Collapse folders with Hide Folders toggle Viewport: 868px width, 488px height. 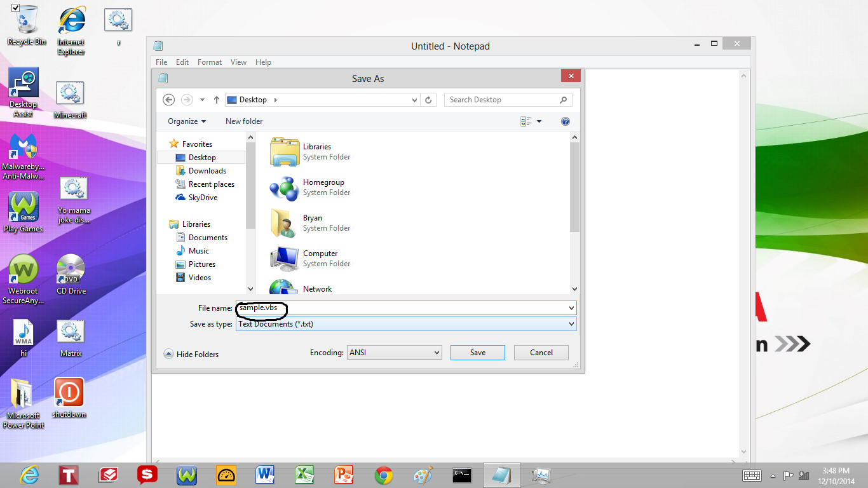tap(191, 354)
